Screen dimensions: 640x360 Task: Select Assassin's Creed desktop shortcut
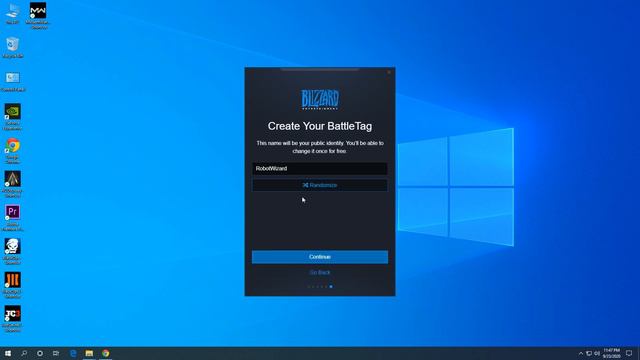click(x=13, y=184)
